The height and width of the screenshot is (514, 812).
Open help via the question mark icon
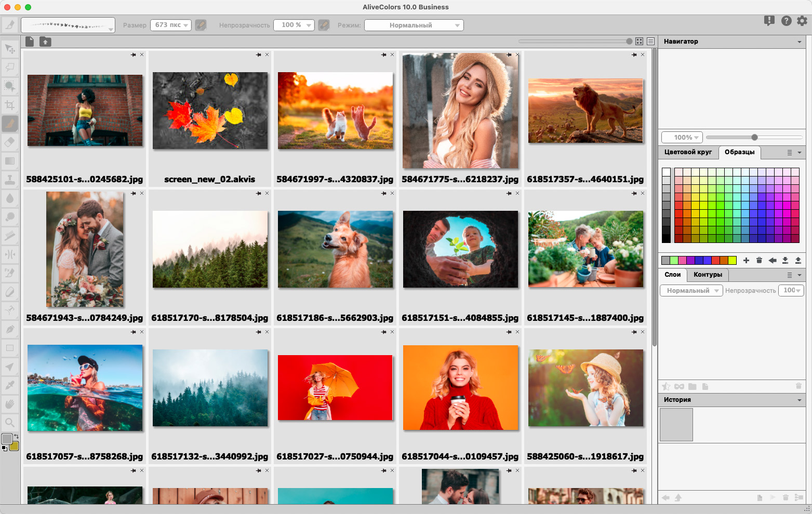point(786,21)
